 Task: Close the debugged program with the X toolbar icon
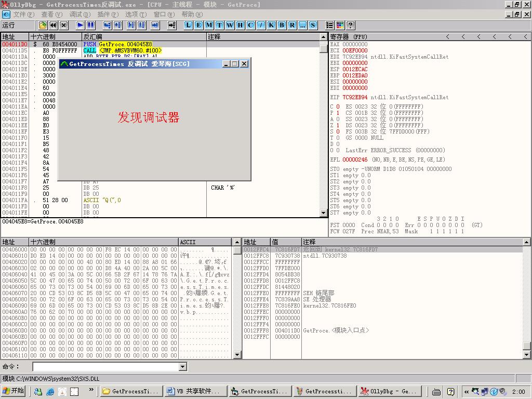tap(64, 25)
